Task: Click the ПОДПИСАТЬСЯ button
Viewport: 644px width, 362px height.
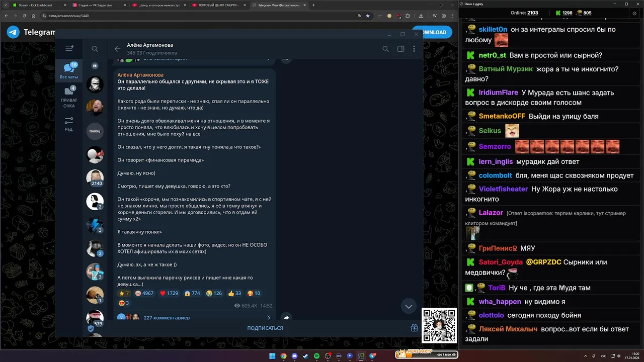Action: [265, 328]
